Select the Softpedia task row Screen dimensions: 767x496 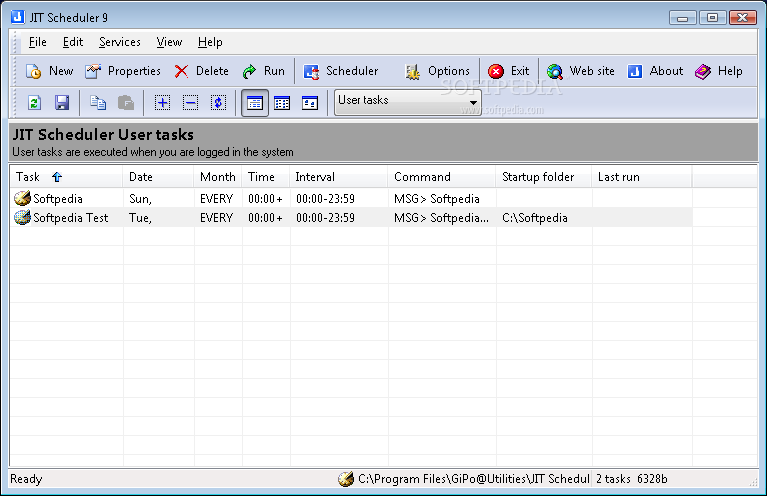(x=351, y=199)
